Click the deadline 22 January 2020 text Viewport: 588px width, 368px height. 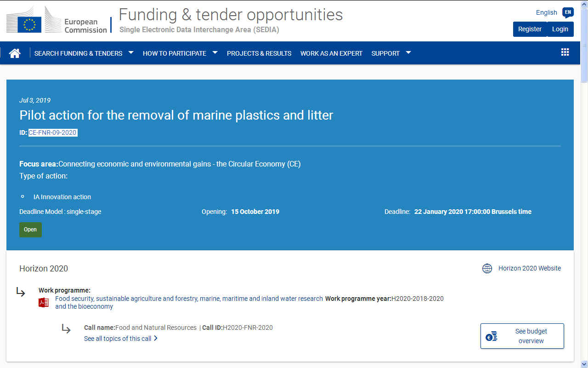click(473, 212)
